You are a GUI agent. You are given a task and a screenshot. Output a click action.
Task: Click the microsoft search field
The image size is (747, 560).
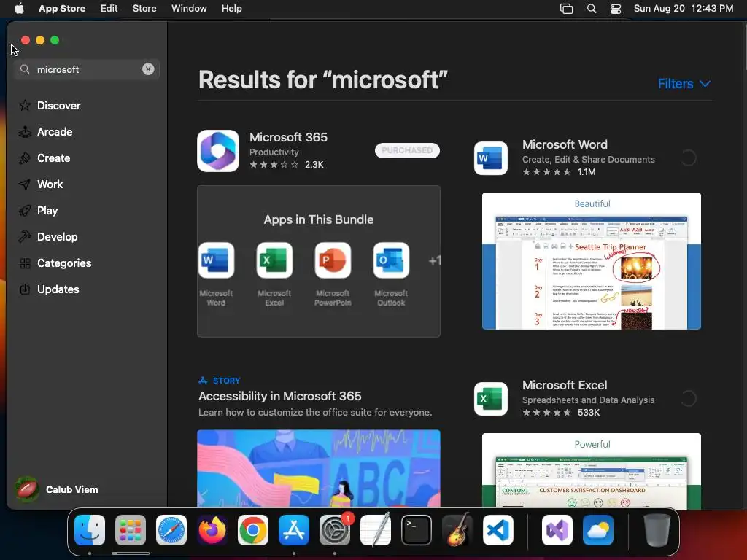point(86,69)
